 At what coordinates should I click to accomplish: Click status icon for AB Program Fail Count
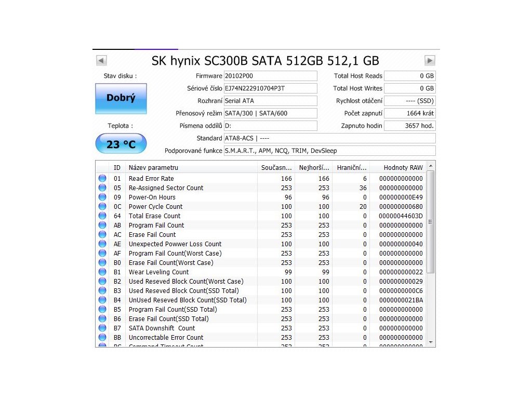pyautogui.click(x=102, y=225)
